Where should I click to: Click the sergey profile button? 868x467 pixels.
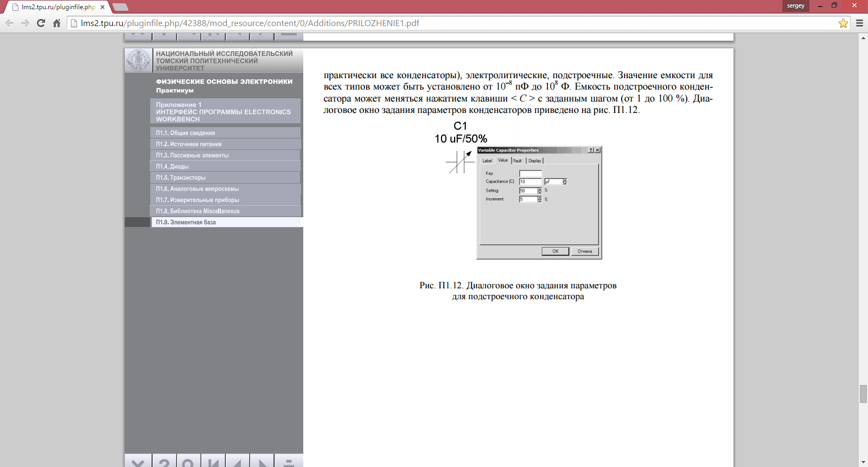click(x=795, y=5)
